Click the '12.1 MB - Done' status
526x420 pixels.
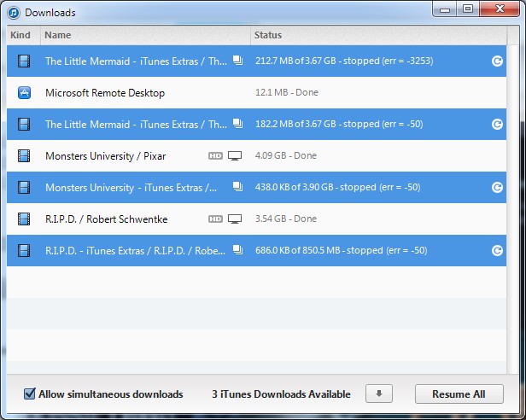click(x=287, y=92)
